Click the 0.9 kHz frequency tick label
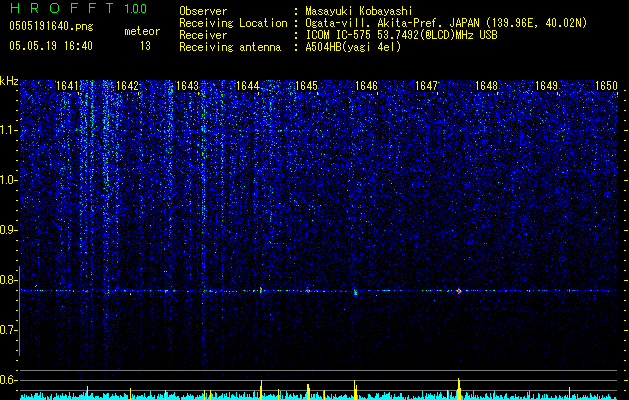The height and width of the screenshot is (400, 629). click(9, 230)
